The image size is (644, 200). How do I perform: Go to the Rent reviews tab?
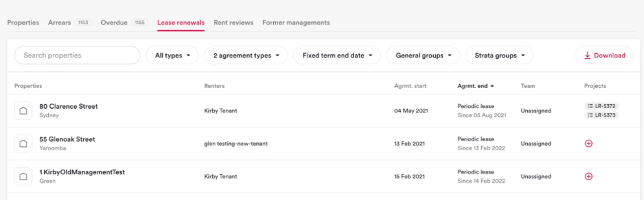click(x=233, y=22)
